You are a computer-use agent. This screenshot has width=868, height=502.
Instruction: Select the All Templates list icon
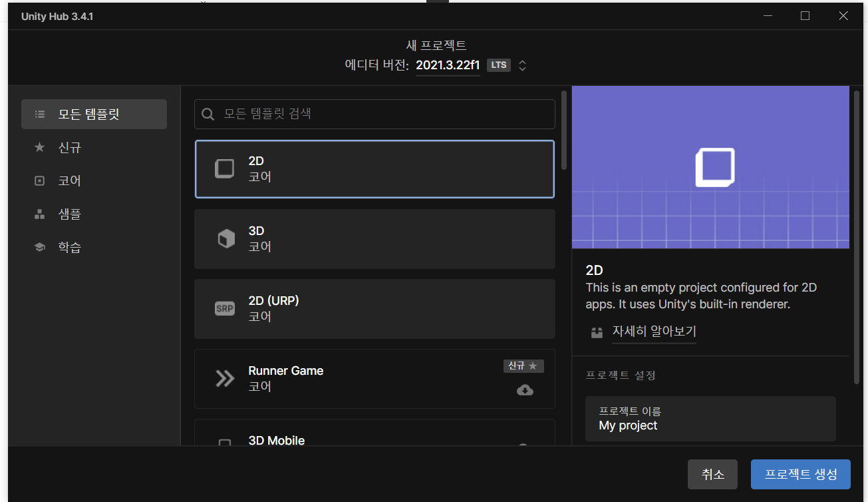tap(40, 115)
